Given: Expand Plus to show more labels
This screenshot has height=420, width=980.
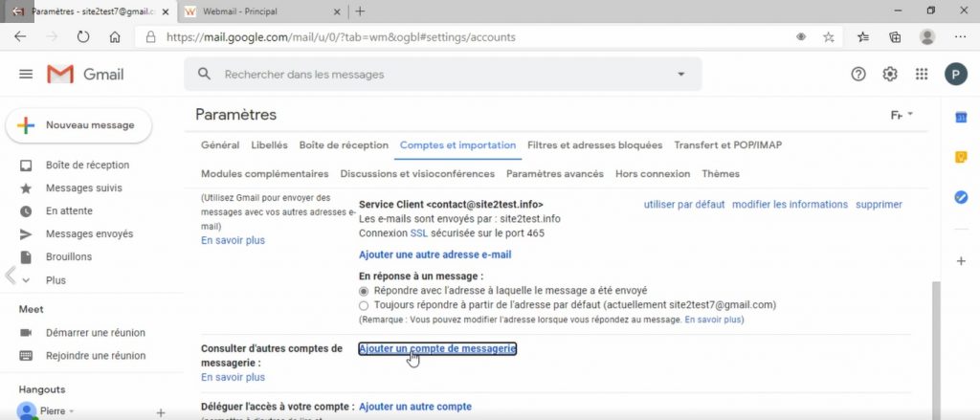Looking at the screenshot, I should point(56,280).
